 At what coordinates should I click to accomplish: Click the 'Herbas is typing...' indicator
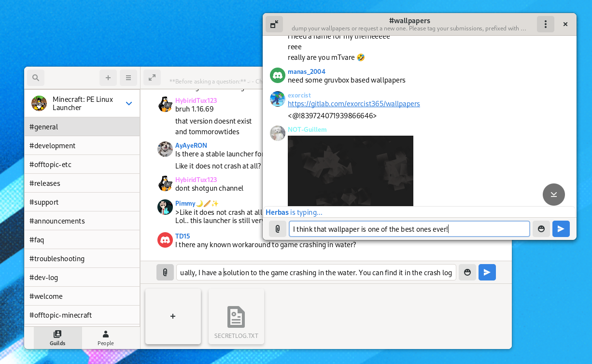294,212
